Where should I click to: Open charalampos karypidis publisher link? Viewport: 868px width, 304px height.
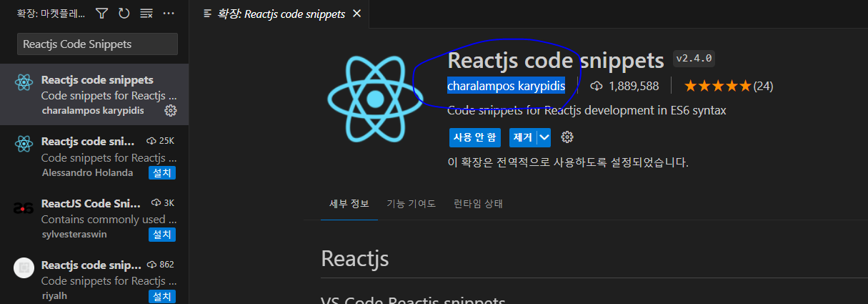coord(507,86)
